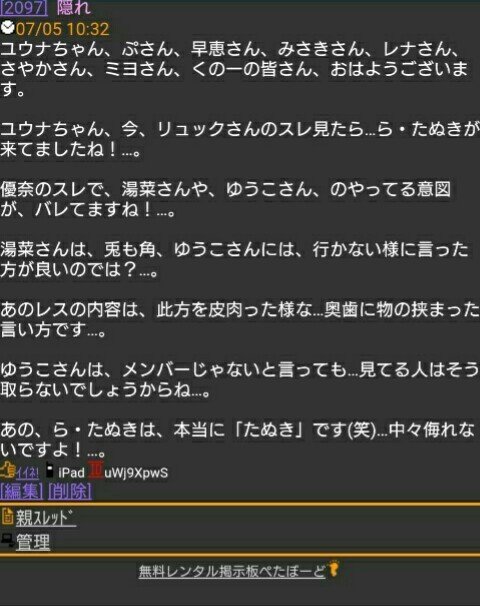Viewport: 480px width, 606px height.
Task: Go to the 親スレッド parent thread link
Action: [46, 518]
